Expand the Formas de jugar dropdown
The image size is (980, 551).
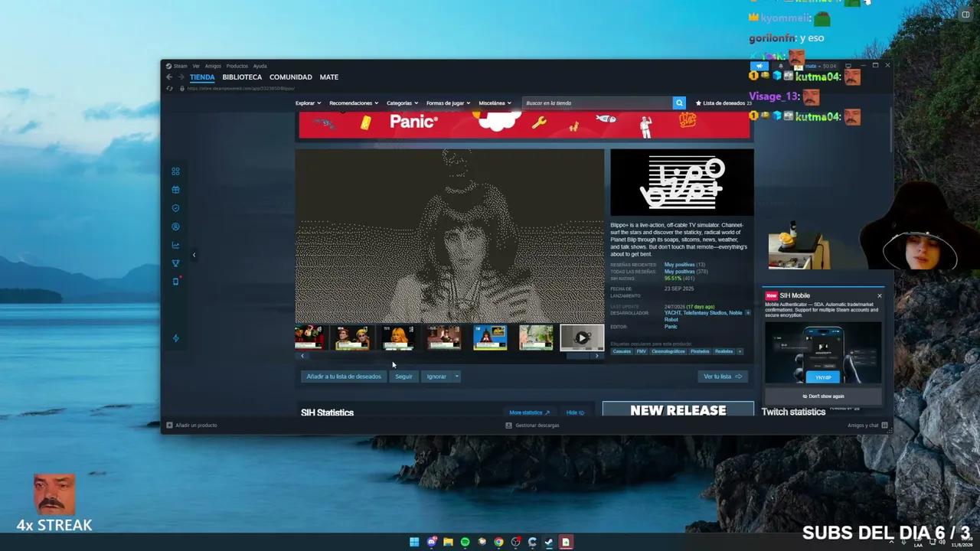pos(448,103)
